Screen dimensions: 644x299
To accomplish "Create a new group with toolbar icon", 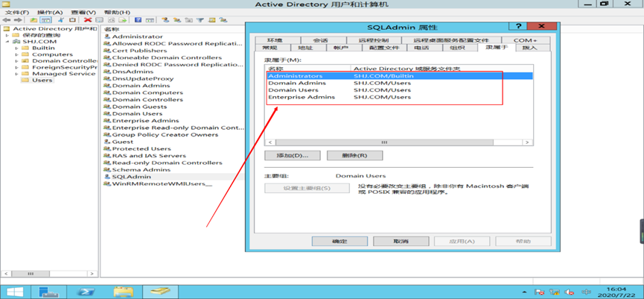I will (177, 19).
